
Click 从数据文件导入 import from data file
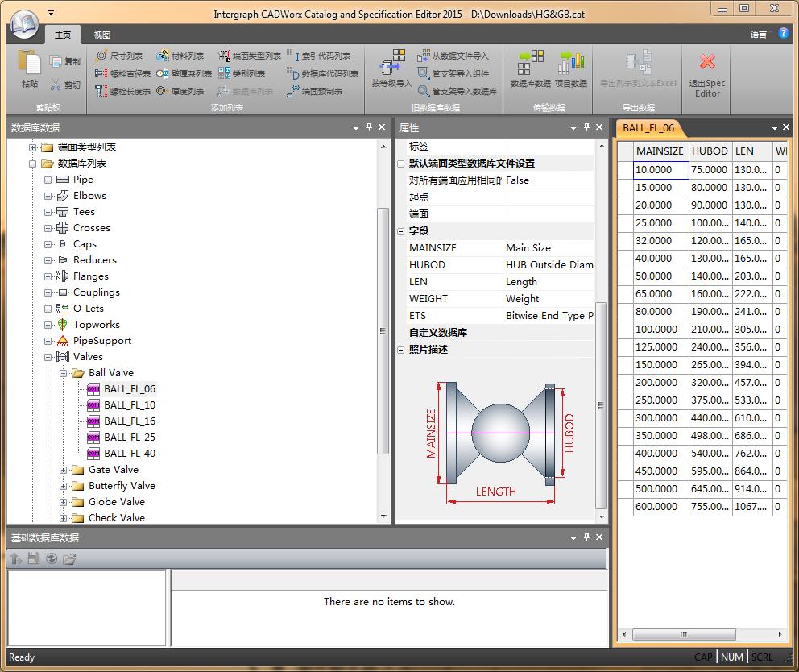[453, 56]
